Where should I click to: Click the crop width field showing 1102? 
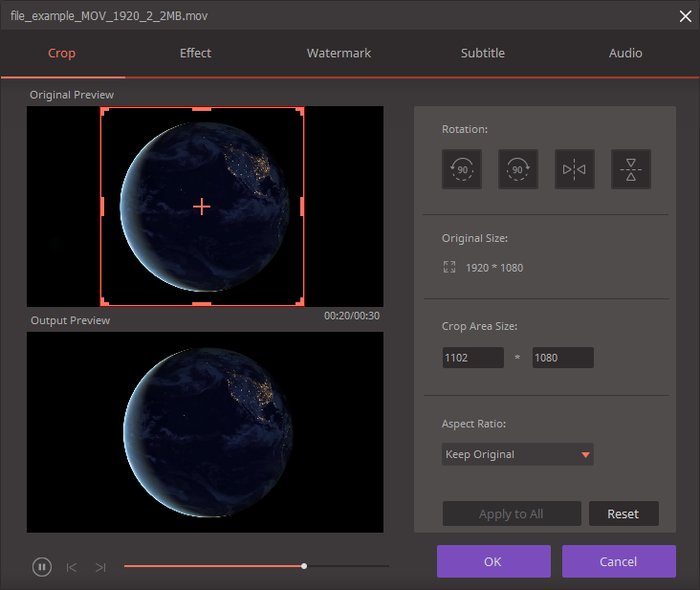click(x=472, y=358)
